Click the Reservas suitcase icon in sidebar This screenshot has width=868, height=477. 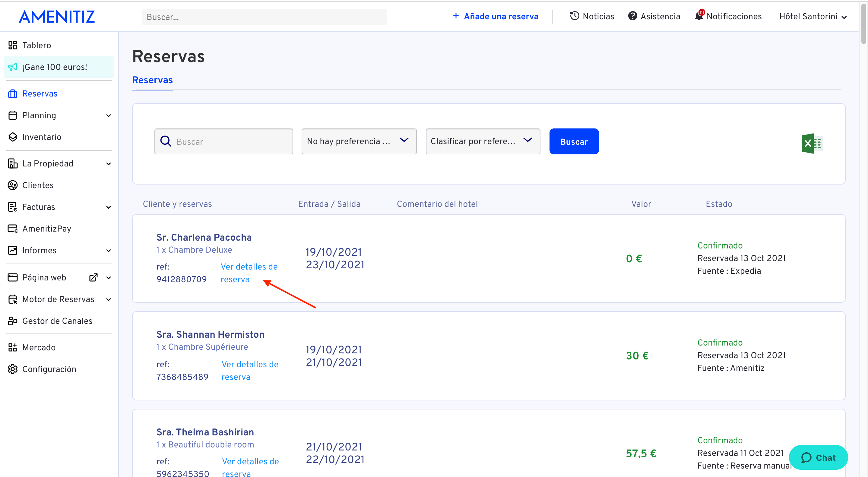point(12,94)
